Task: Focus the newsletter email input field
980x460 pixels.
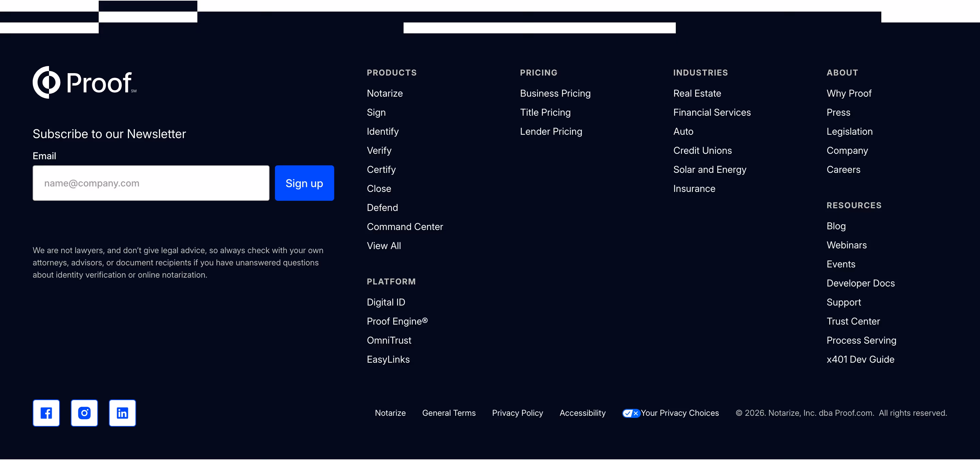Action: (151, 183)
